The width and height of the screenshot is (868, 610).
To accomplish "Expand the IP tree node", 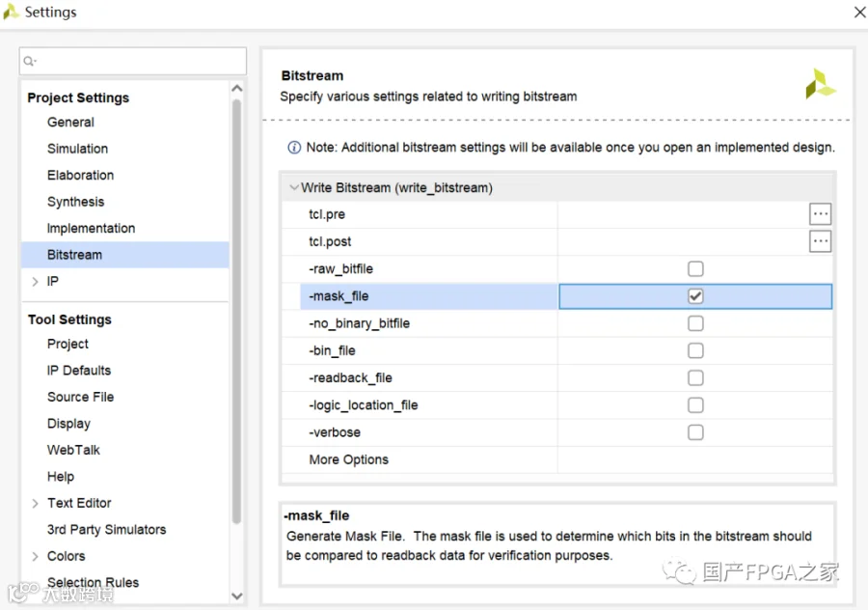I will [x=35, y=282].
